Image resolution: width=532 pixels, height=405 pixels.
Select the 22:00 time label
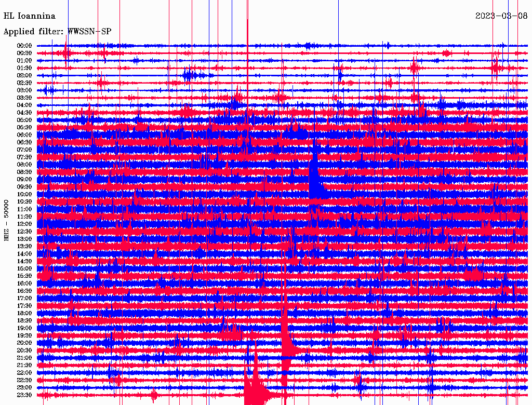pyautogui.click(x=24, y=372)
